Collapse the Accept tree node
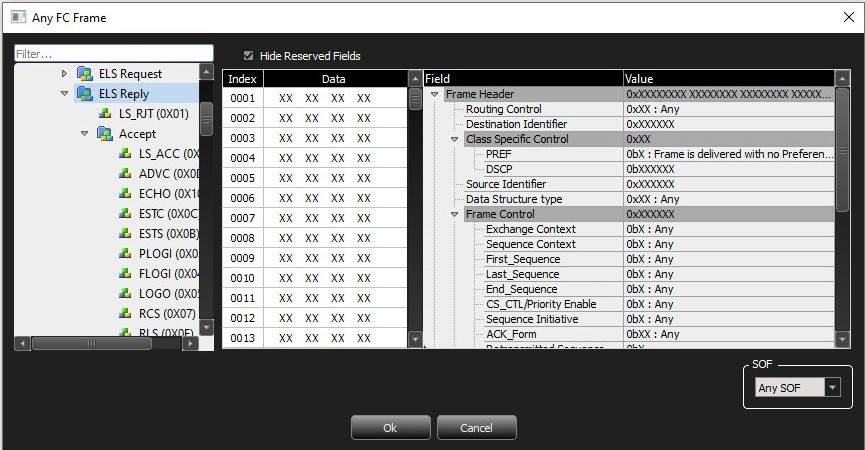The width and height of the screenshot is (865, 450). point(84,133)
